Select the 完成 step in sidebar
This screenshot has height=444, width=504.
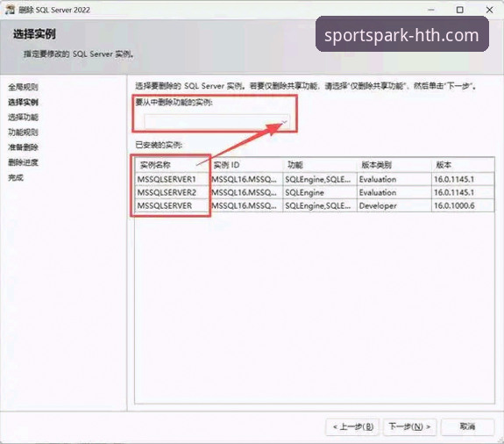click(16, 177)
